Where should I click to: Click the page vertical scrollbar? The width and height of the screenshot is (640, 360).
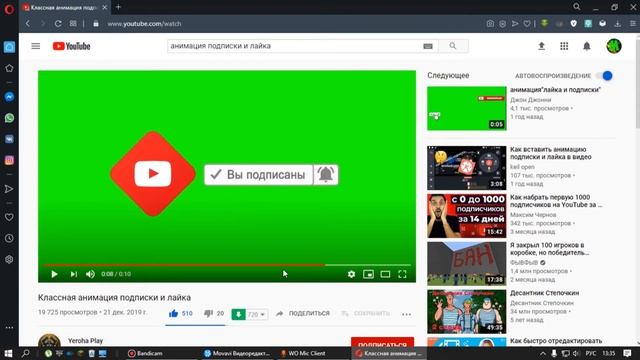pyautogui.click(x=638, y=84)
